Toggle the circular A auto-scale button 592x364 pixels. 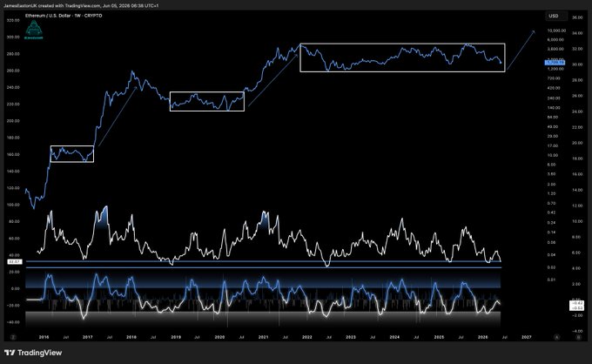coord(556,337)
